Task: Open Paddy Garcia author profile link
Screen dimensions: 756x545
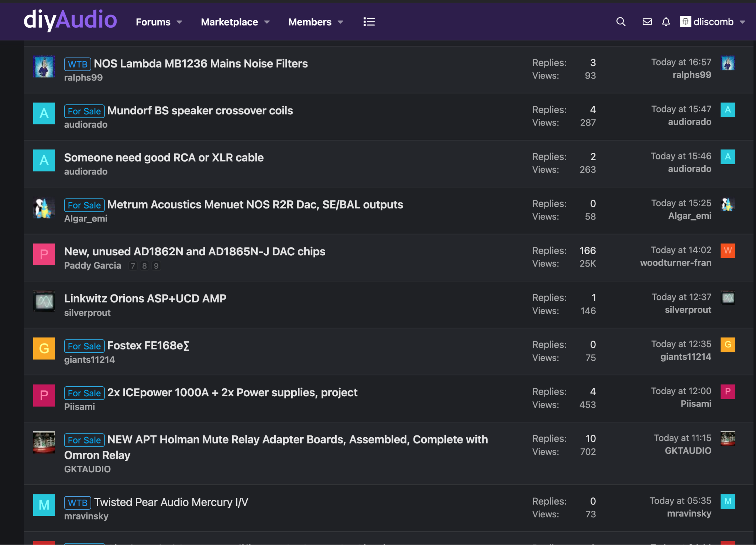Action: pyautogui.click(x=93, y=265)
